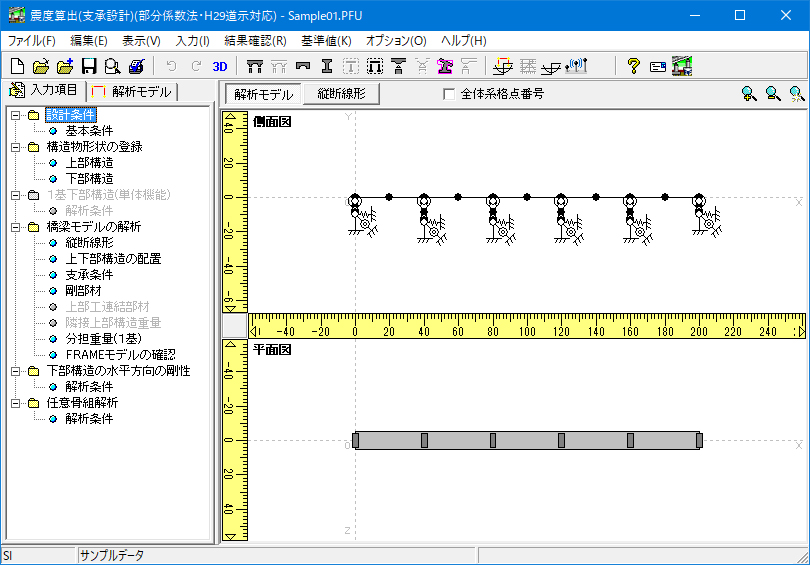Enable the 全体系格点番号 checkbox

tap(449, 94)
